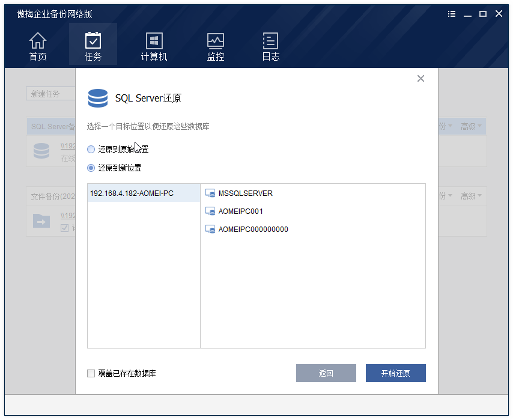Open the \\192 path link in 文件备份 task
The image size is (513, 420).
pos(68,216)
